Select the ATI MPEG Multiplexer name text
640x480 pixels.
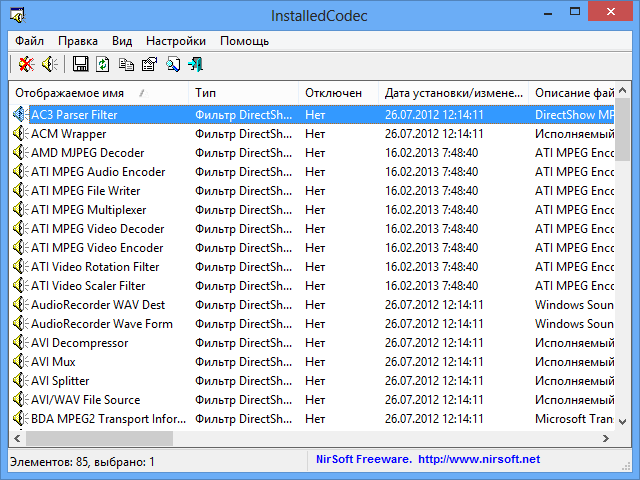click(89, 210)
